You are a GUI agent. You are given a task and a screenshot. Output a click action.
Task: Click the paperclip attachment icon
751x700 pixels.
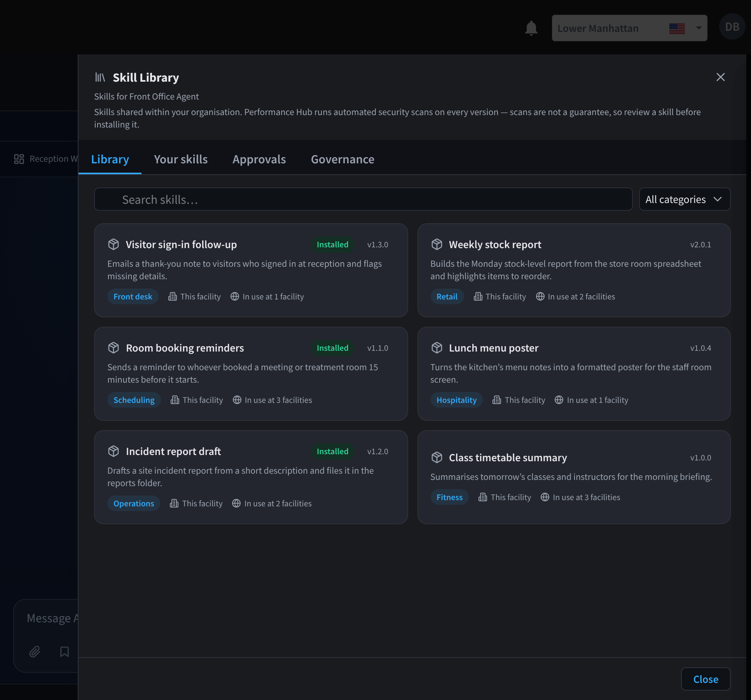coord(35,651)
